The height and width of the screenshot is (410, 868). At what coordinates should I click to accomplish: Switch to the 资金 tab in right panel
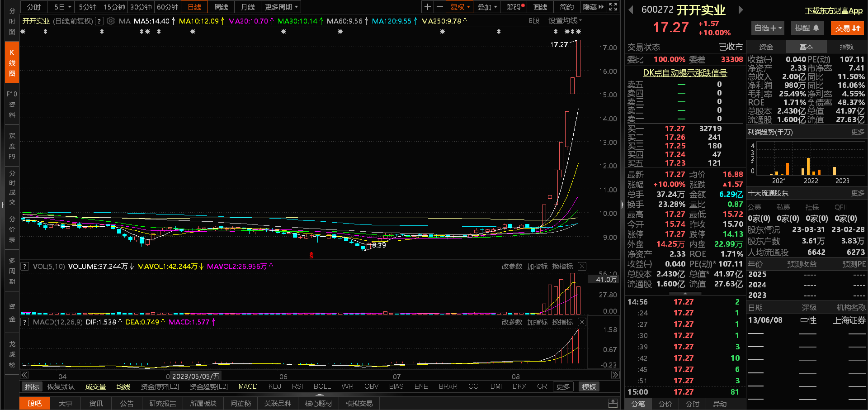766,47
